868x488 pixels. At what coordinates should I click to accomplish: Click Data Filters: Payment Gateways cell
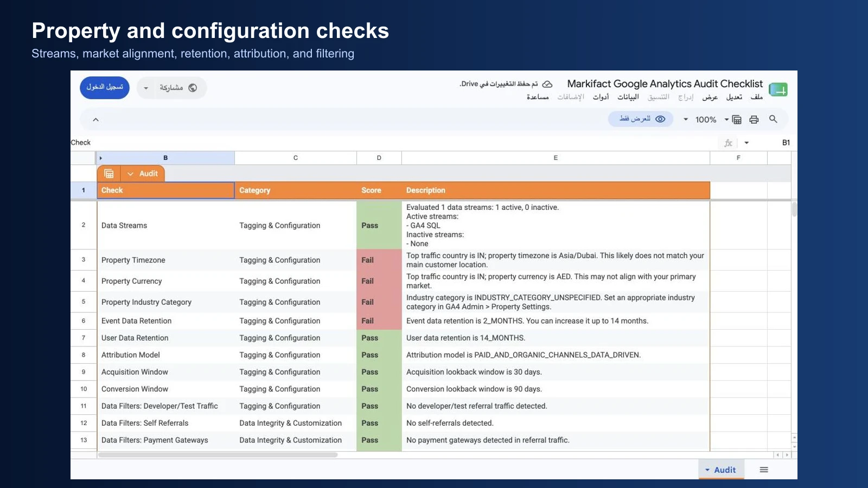point(165,440)
